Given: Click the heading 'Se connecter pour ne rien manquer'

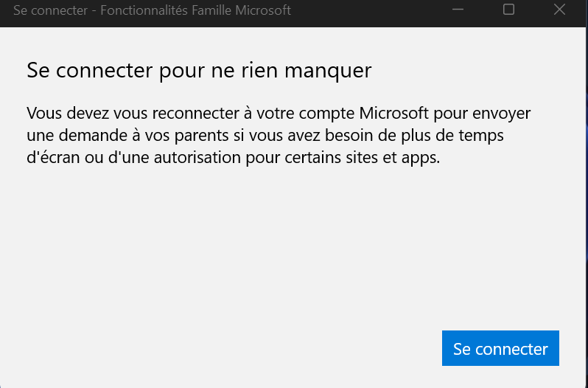Looking at the screenshot, I should 199,70.
